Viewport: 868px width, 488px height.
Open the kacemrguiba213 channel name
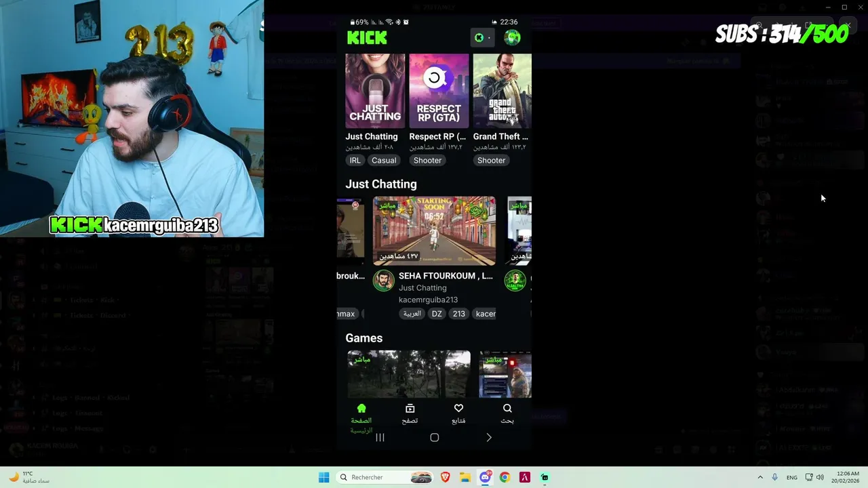(x=428, y=300)
